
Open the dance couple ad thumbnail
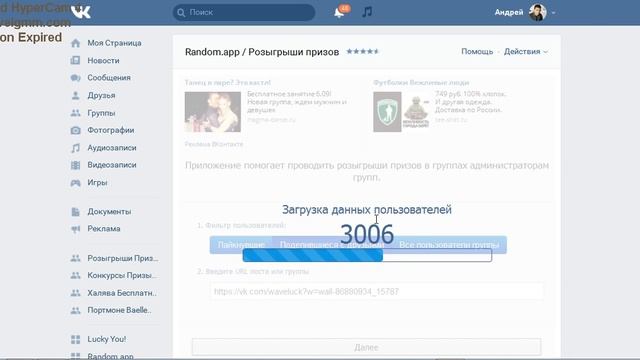213,112
